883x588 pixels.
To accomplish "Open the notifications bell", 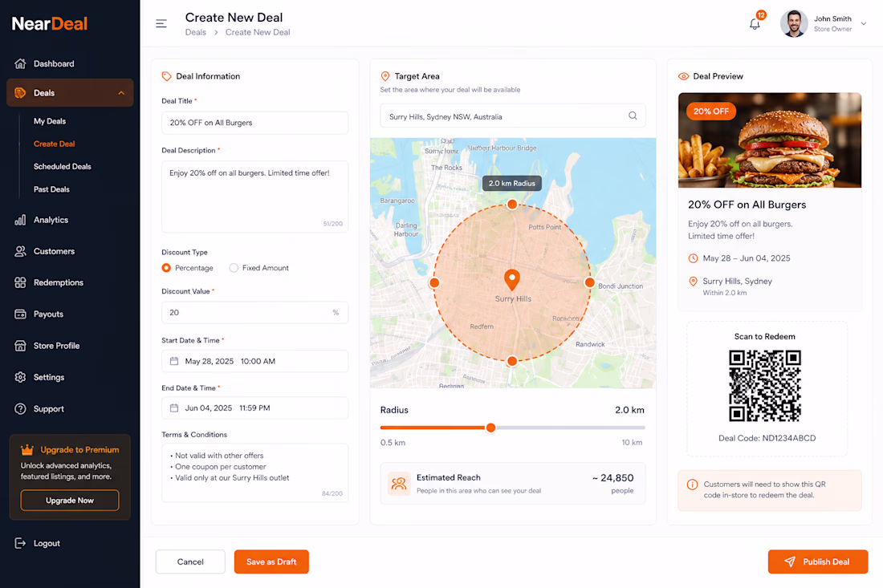I will click(x=755, y=24).
